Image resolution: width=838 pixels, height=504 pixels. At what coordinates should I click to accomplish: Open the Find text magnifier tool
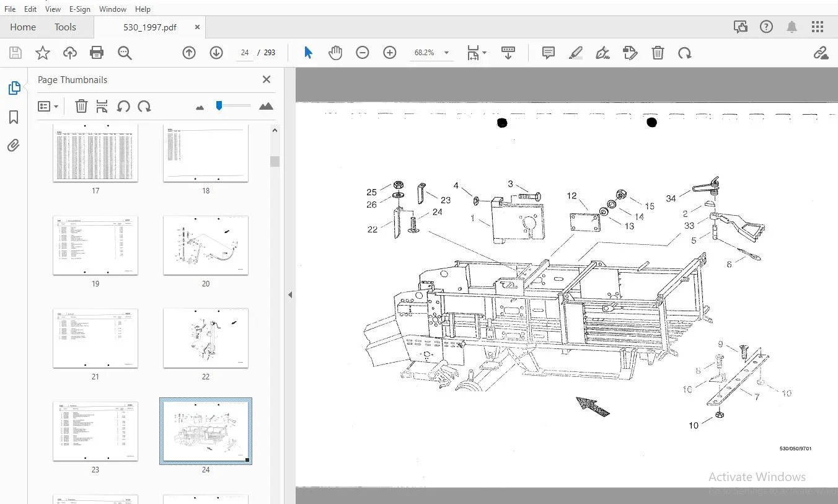125,53
